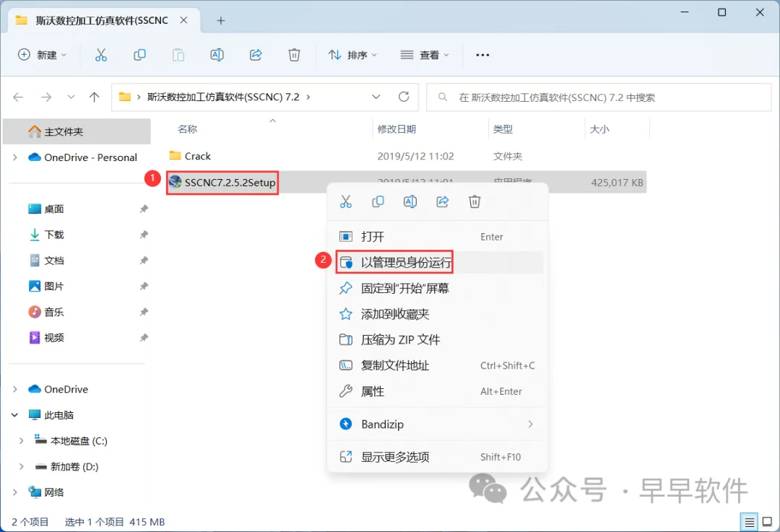Close the 斯沃数控加工仿真软件 tab
780x532 pixels.
point(183,20)
